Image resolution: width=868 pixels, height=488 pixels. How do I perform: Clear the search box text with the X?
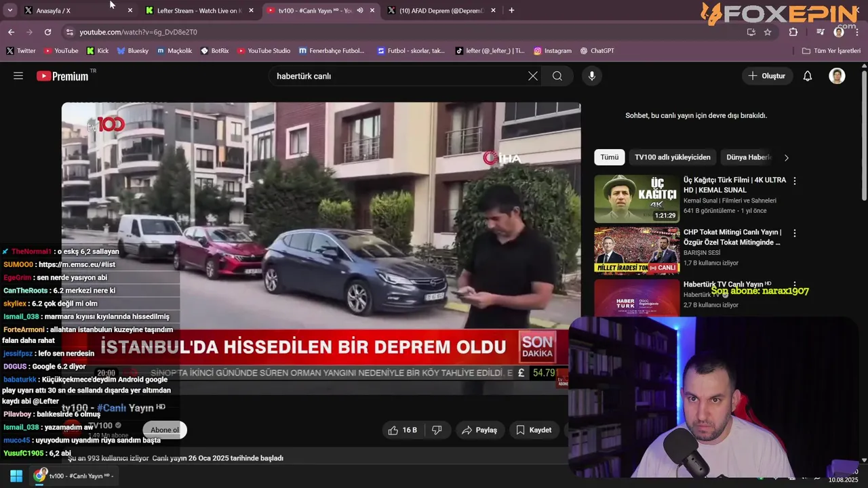click(x=533, y=76)
